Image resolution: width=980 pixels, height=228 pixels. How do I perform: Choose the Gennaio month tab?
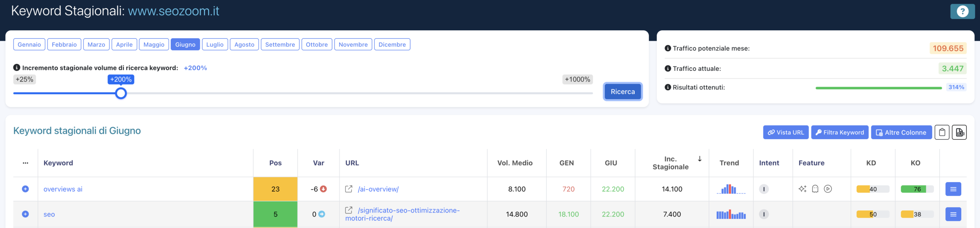tap(29, 44)
